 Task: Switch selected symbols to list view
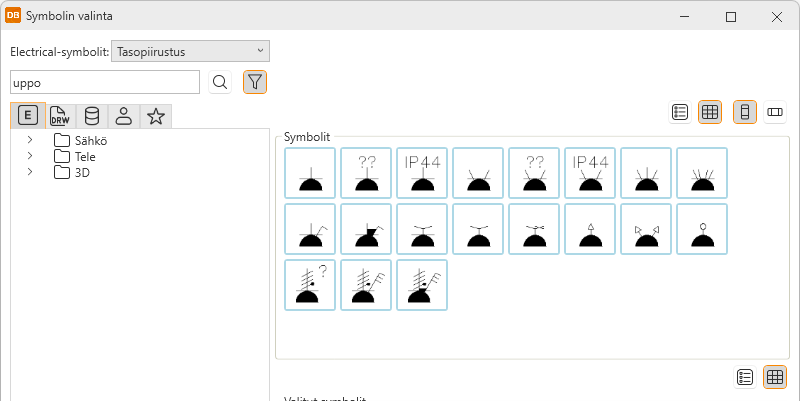point(745,377)
